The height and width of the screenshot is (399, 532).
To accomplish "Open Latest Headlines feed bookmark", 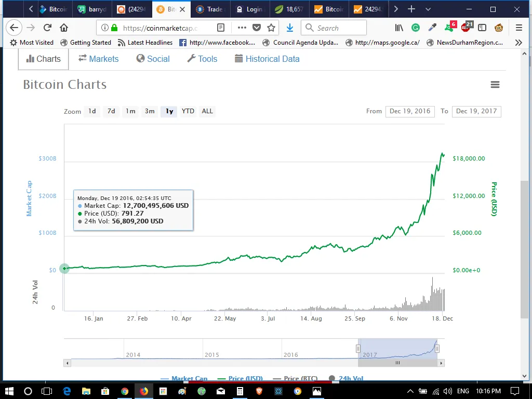I will pyautogui.click(x=145, y=43).
